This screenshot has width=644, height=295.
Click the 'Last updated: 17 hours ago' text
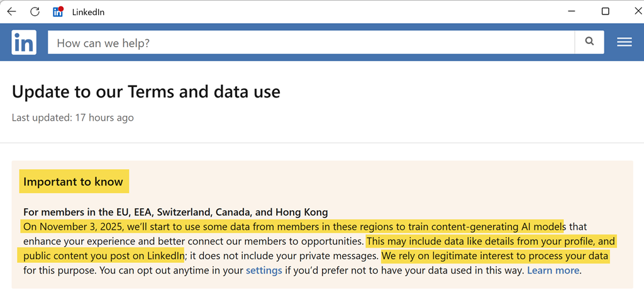tap(72, 118)
